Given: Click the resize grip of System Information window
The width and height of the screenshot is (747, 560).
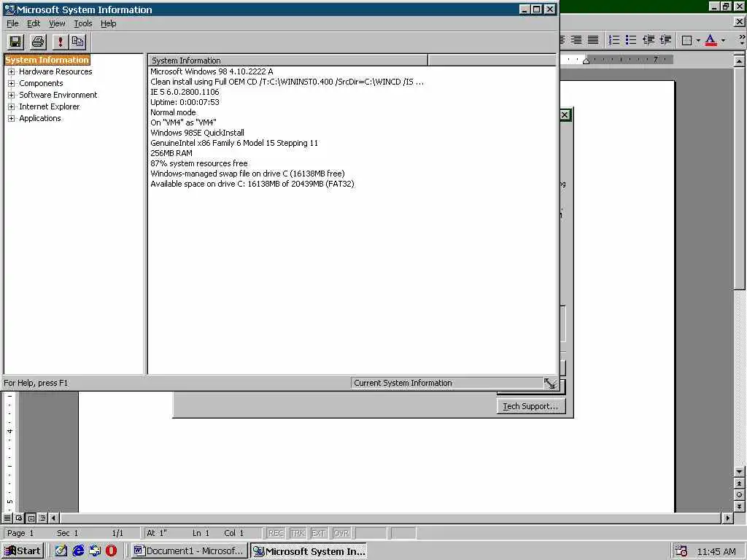Looking at the screenshot, I should coord(550,384).
